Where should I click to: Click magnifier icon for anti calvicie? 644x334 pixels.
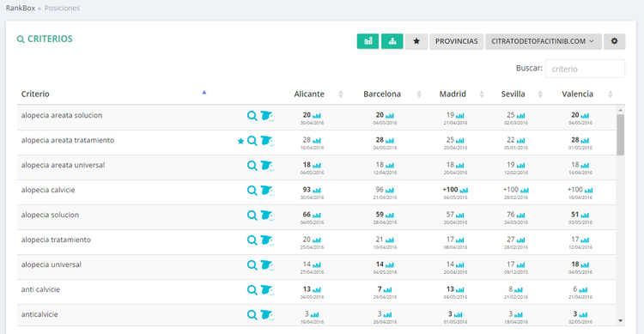click(252, 290)
